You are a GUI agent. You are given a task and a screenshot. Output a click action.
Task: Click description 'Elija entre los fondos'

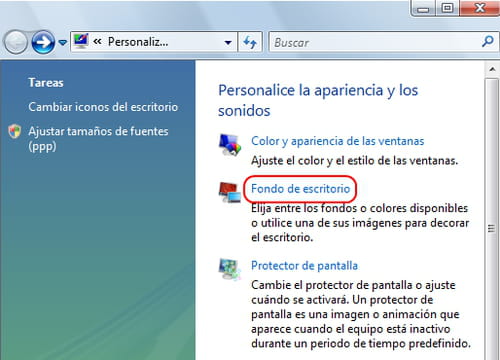[x=360, y=223]
